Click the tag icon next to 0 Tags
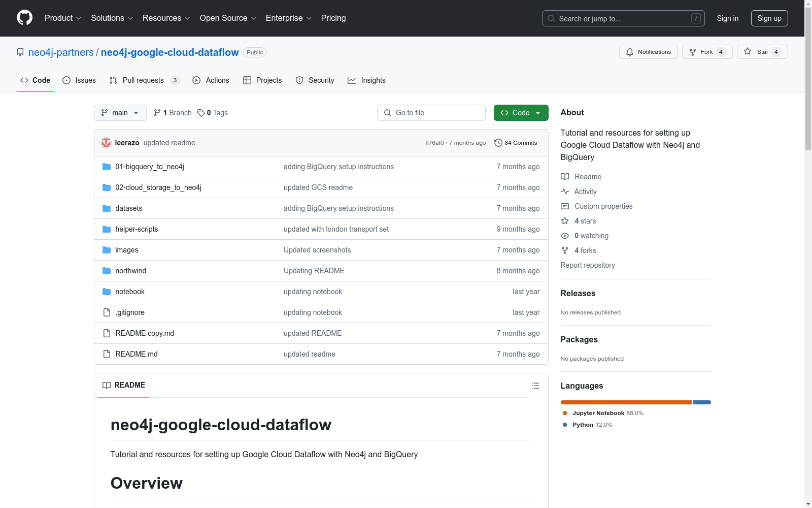The height and width of the screenshot is (508, 812). tap(201, 113)
